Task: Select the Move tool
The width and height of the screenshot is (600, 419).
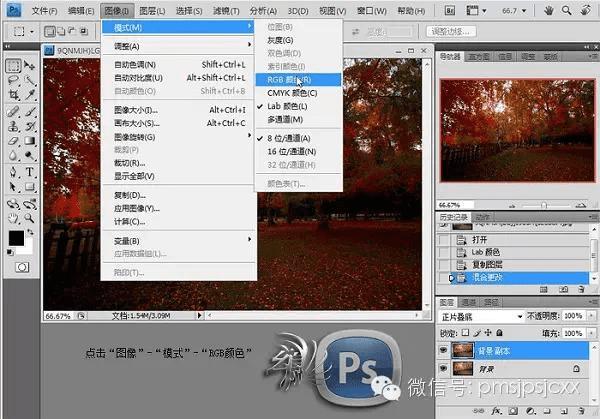Action: click(x=29, y=66)
